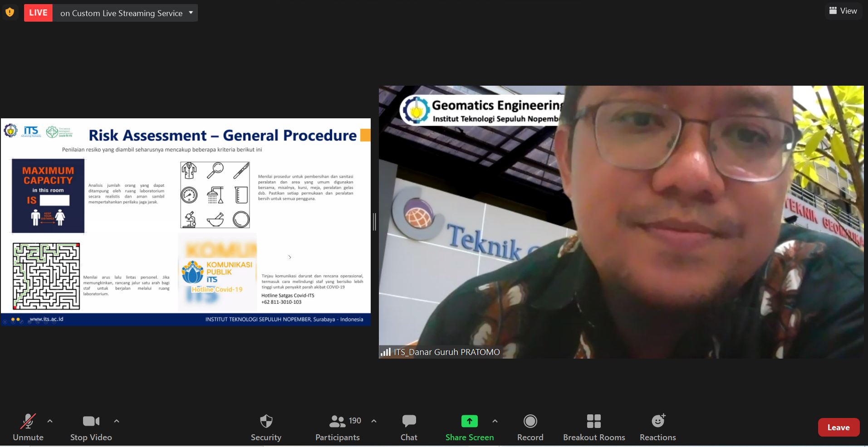Open the live streaming service dropdown arrow
The height and width of the screenshot is (447, 868).
[191, 13]
